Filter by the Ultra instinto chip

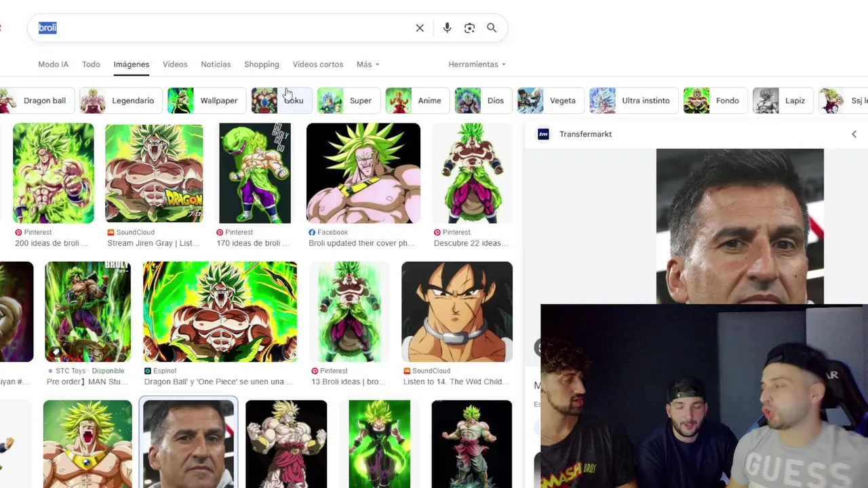pos(633,100)
